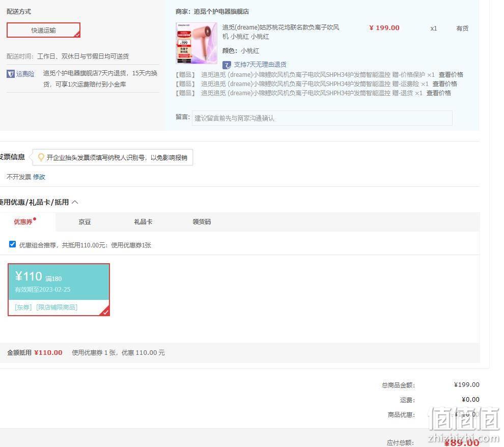The height and width of the screenshot is (447, 504).
Task: Click the lightbulb invoice tip icon
Action: (x=41, y=157)
